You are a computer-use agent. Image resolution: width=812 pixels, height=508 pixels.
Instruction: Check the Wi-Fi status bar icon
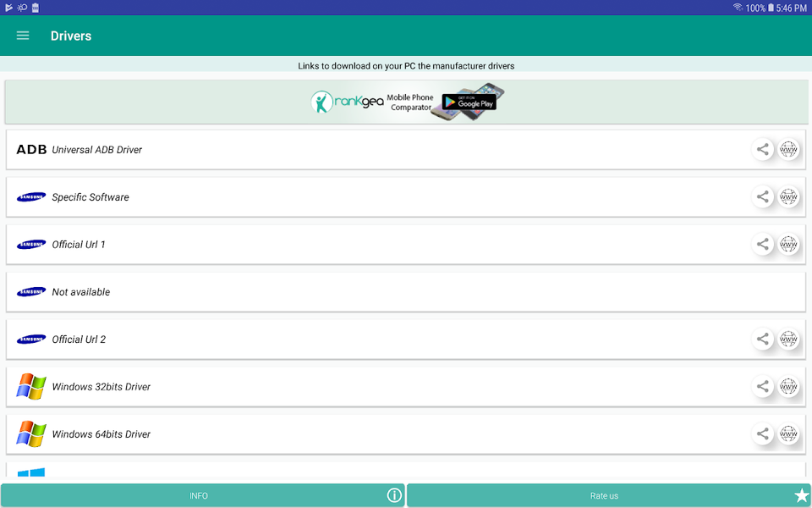pos(738,8)
